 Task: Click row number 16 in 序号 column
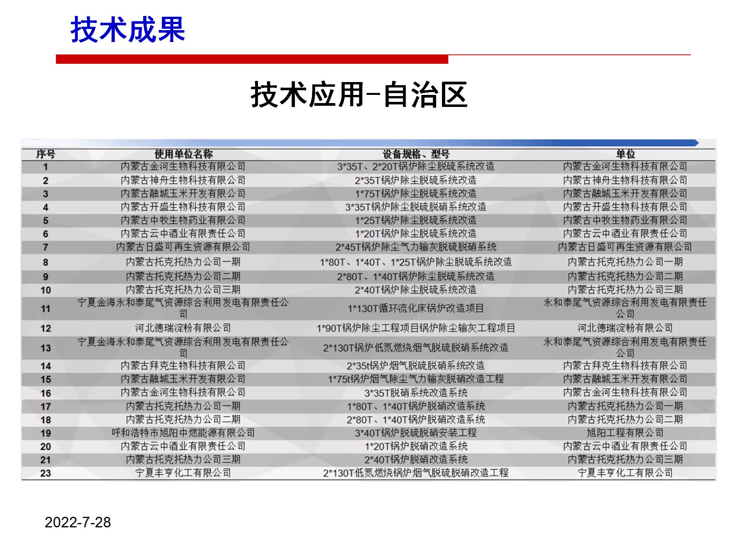[x=46, y=393]
